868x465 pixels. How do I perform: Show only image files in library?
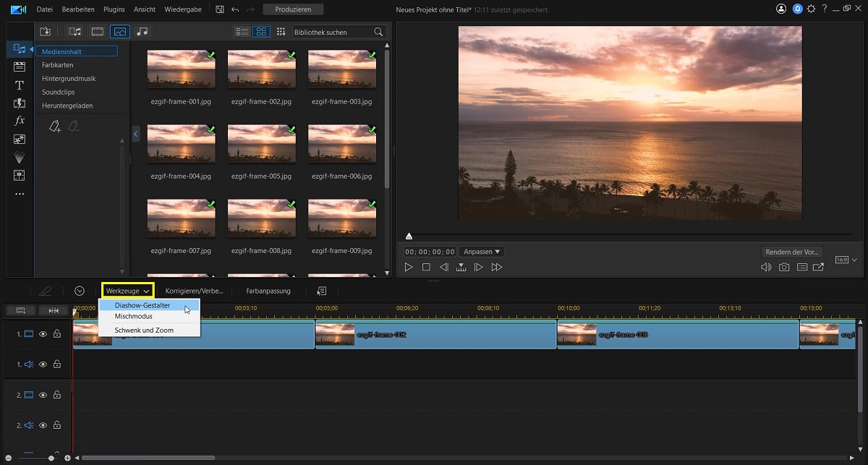[x=119, y=32]
